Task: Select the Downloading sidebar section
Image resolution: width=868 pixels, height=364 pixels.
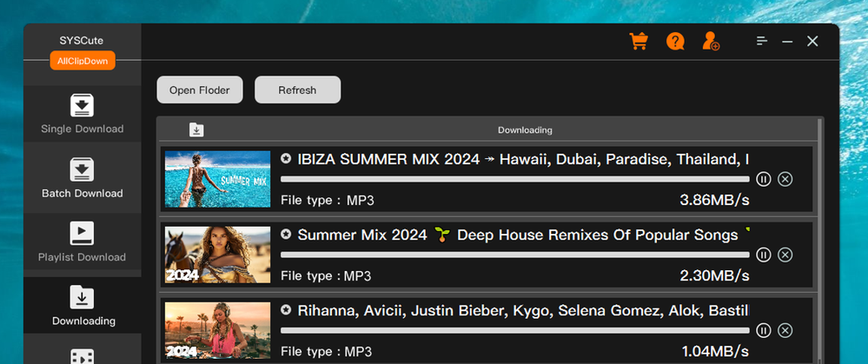Action: point(82,306)
